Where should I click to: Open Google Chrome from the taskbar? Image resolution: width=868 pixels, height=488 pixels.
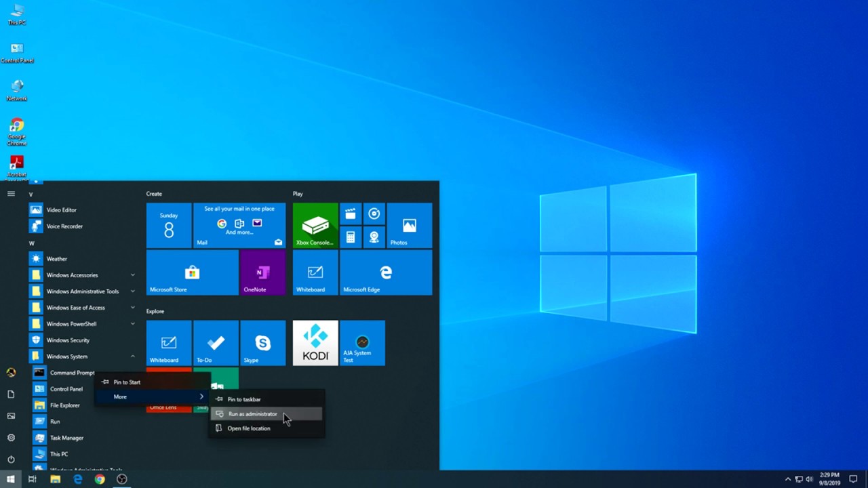[x=100, y=479]
